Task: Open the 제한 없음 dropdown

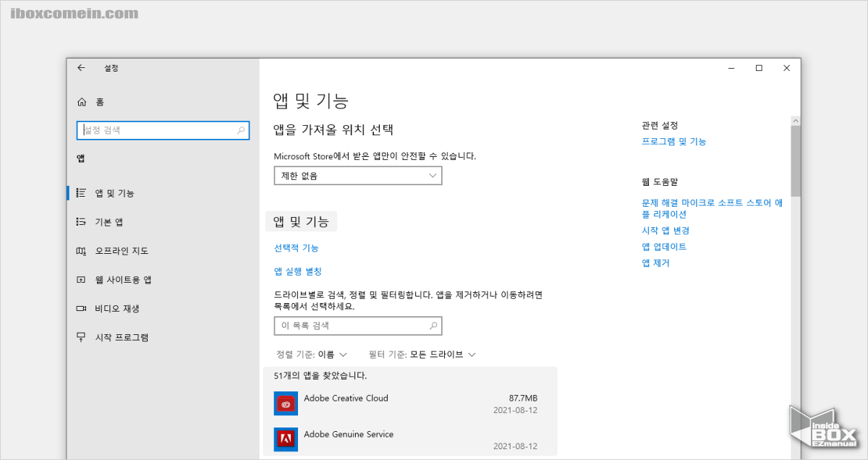Action: click(357, 175)
